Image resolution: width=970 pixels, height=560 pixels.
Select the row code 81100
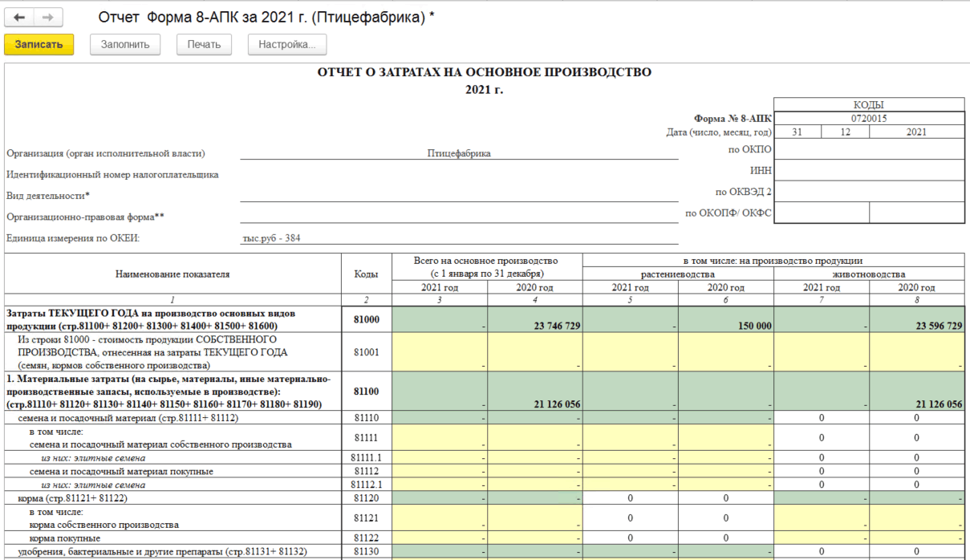click(367, 391)
